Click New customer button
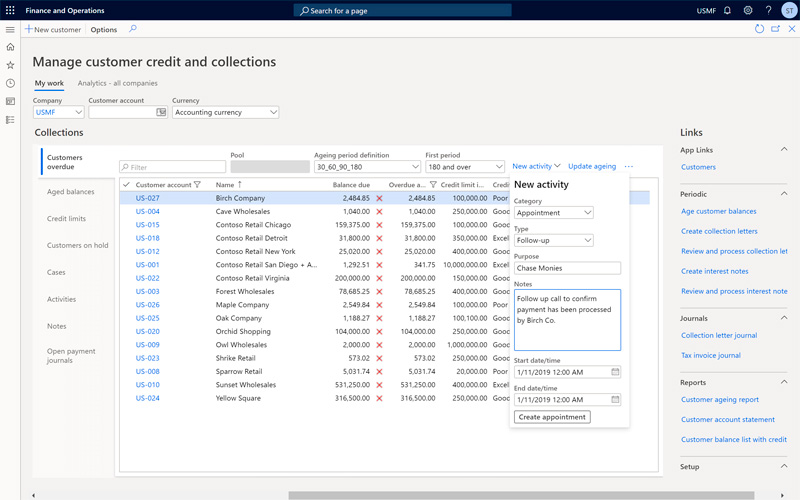Viewport: 800px width, 500px height. (53, 30)
